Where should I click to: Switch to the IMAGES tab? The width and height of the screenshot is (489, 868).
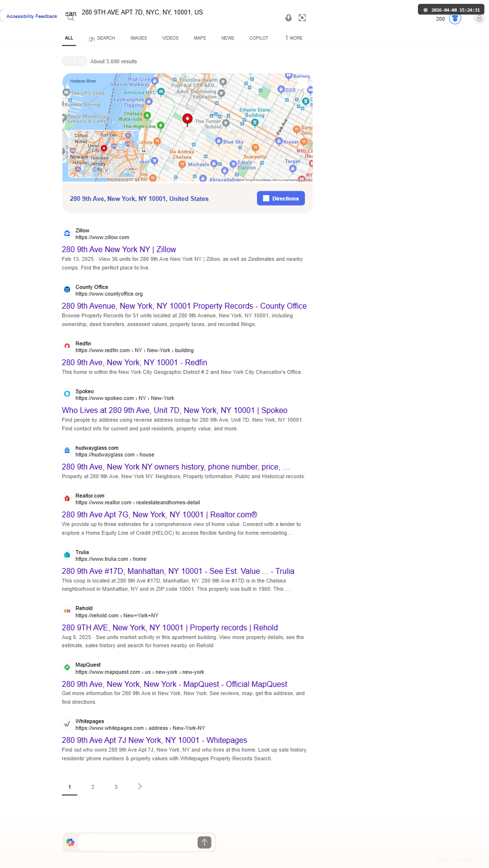[139, 38]
